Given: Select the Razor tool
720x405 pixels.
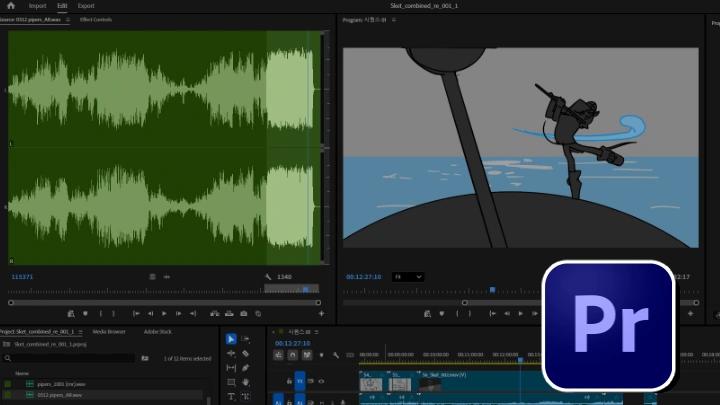Looking at the screenshot, I should [x=245, y=353].
